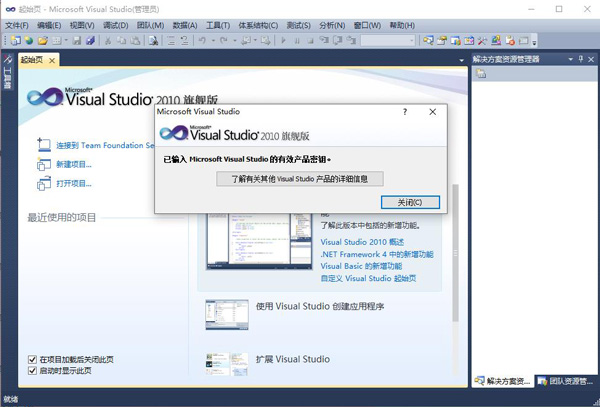Click the 'Create applications with Visual Studio' thumbnail
This screenshot has width=600, height=407.
tap(227, 314)
